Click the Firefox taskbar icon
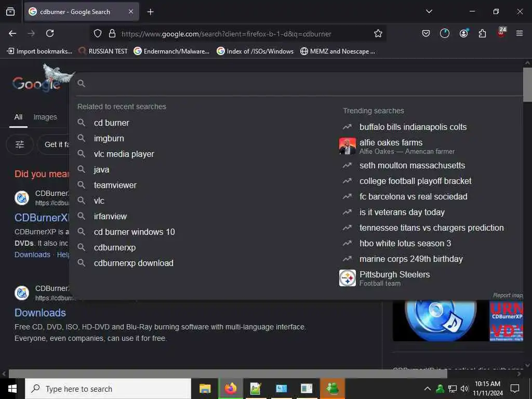 pos(230,389)
